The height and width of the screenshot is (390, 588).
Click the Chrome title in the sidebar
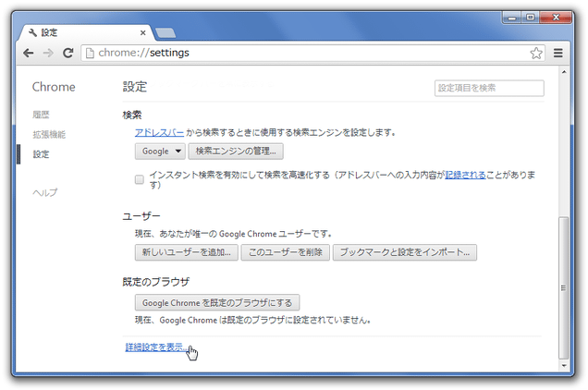coord(54,87)
